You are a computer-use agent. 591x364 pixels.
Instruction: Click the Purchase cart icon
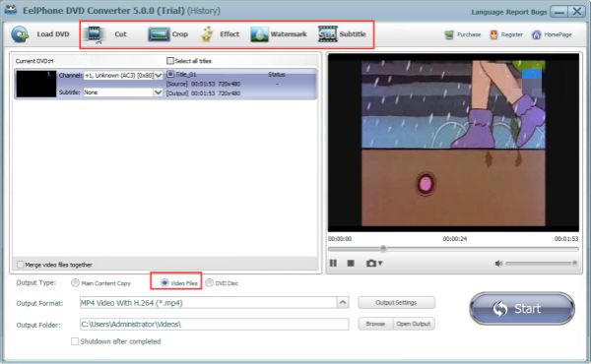point(449,35)
